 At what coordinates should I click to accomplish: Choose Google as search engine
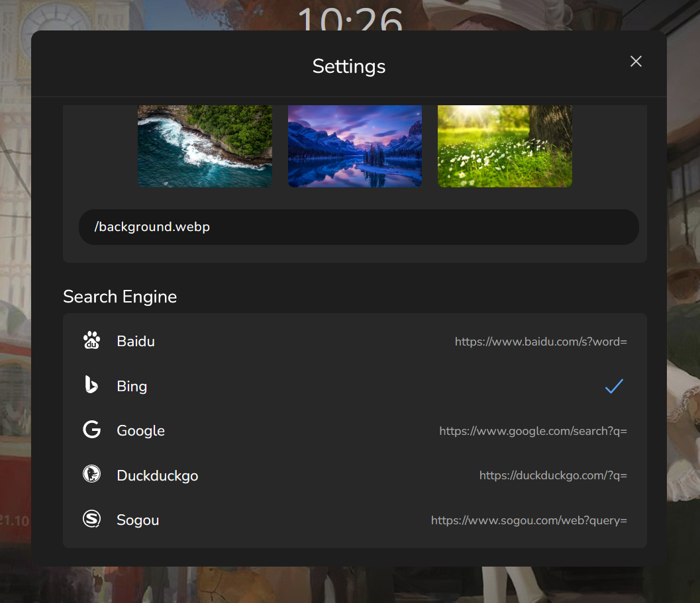click(355, 431)
